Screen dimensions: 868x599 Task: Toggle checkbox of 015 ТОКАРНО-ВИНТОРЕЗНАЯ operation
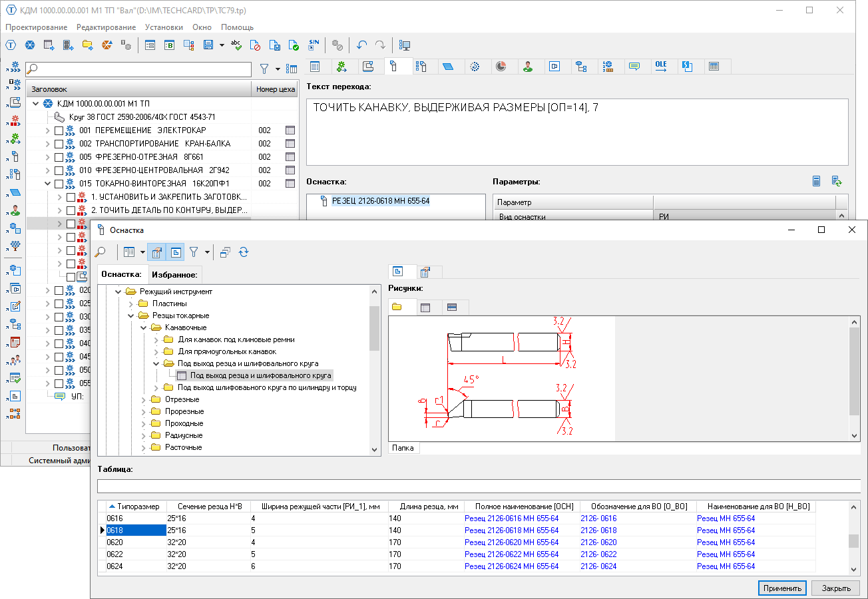tap(59, 184)
